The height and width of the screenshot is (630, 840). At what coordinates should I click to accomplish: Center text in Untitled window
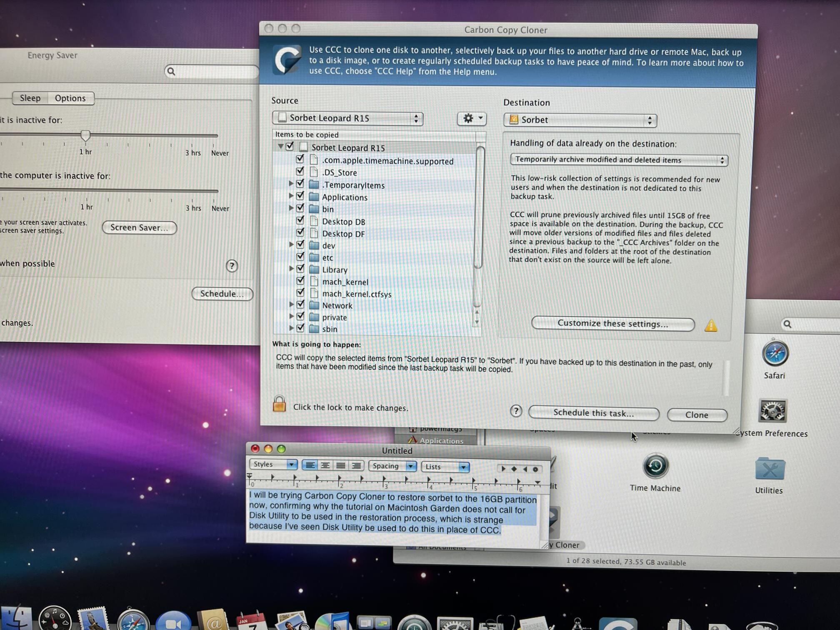(325, 465)
